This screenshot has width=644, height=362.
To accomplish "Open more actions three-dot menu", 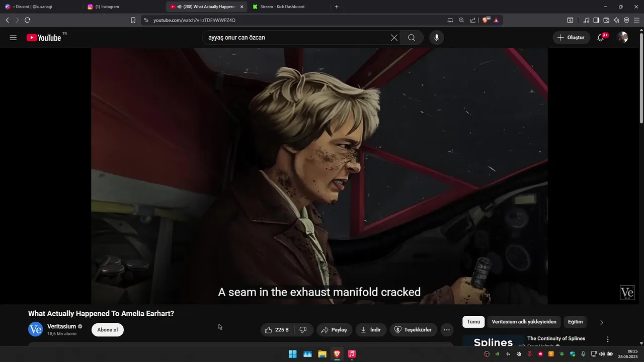I will click(x=447, y=330).
